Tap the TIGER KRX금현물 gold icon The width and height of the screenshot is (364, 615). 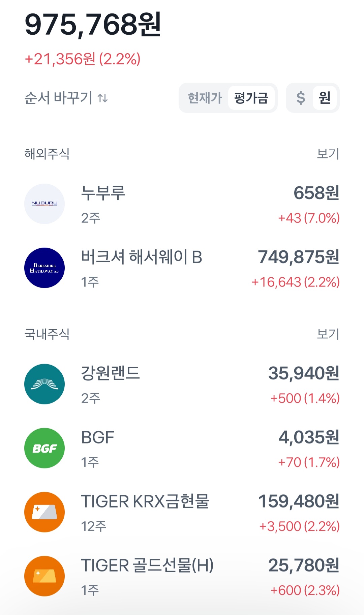tap(44, 512)
